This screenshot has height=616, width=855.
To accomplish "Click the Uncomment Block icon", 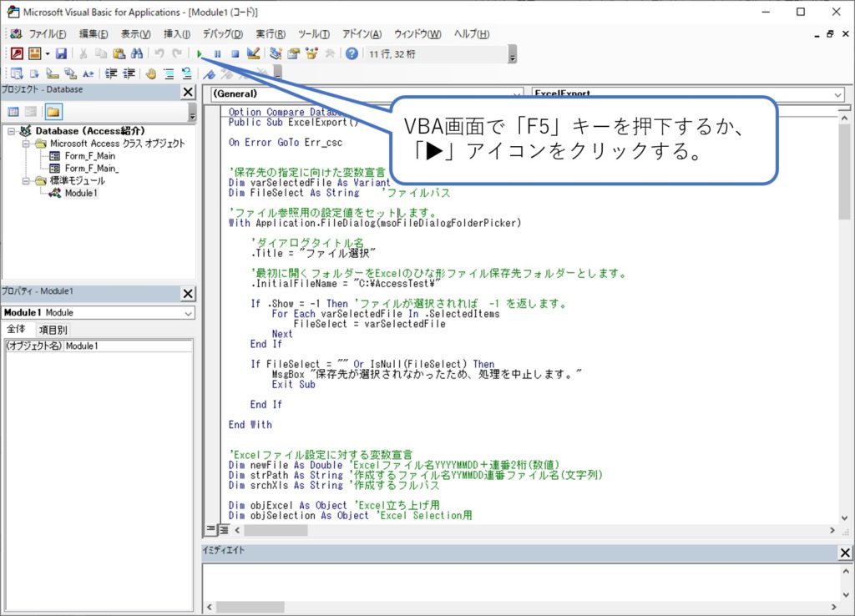I will tap(187, 73).
